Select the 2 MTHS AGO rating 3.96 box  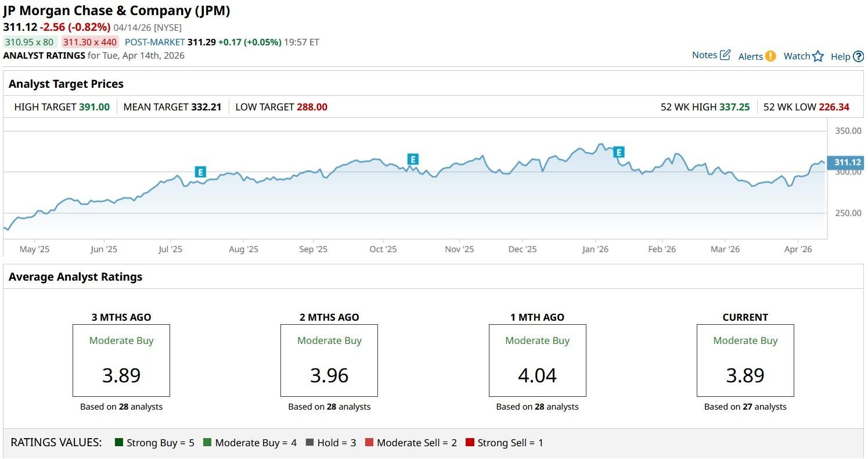(x=329, y=360)
